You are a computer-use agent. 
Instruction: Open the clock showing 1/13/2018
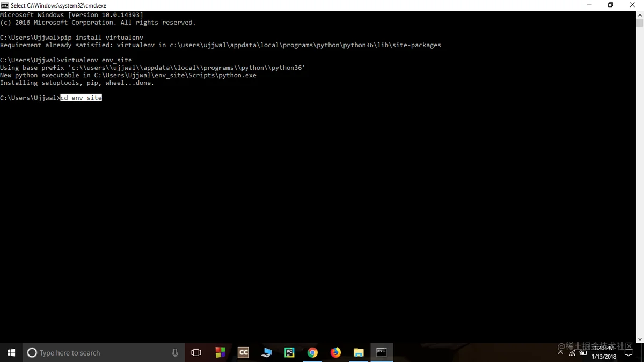(x=604, y=352)
